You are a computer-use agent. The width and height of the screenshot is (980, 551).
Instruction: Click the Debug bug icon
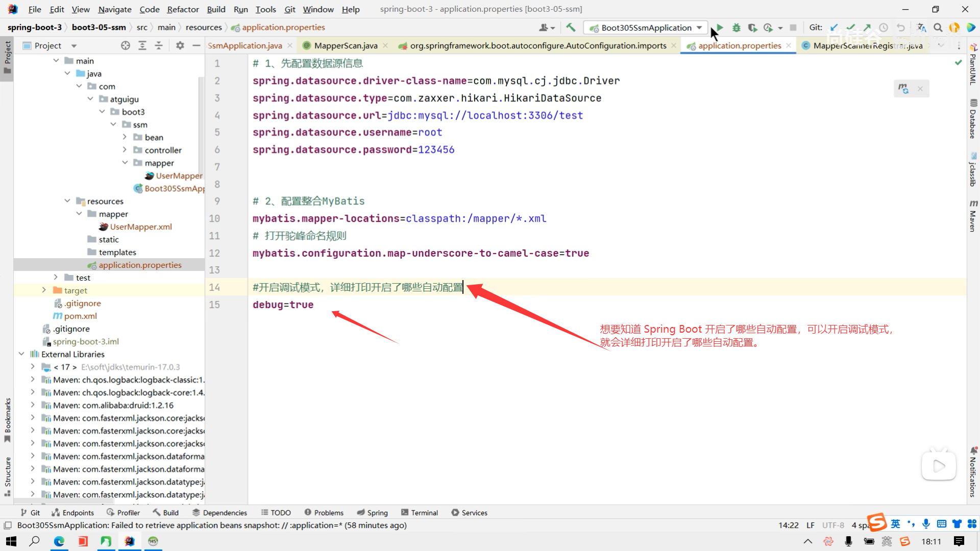(736, 28)
